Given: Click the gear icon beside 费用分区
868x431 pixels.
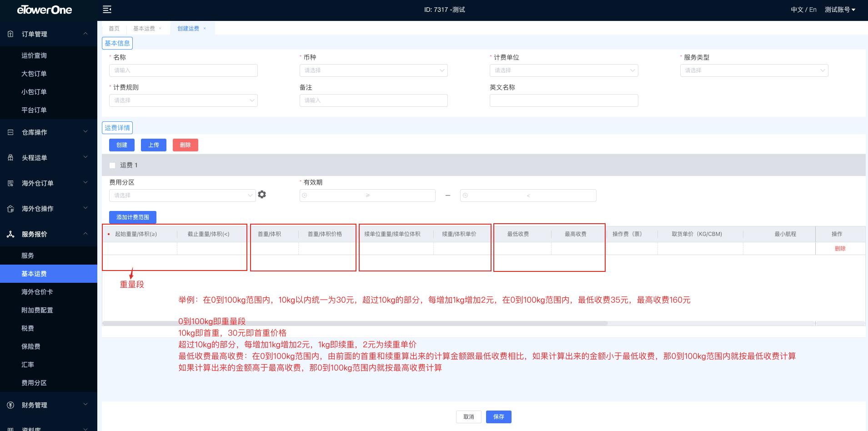Looking at the screenshot, I should point(262,195).
